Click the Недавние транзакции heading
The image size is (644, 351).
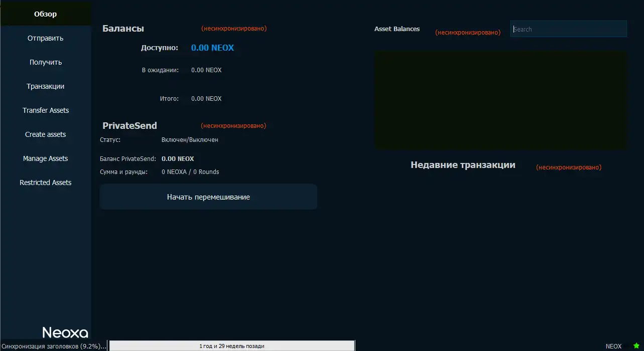(463, 165)
